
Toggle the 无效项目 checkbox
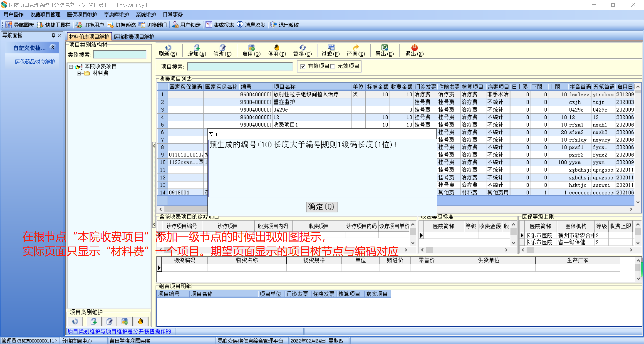tap(332, 66)
